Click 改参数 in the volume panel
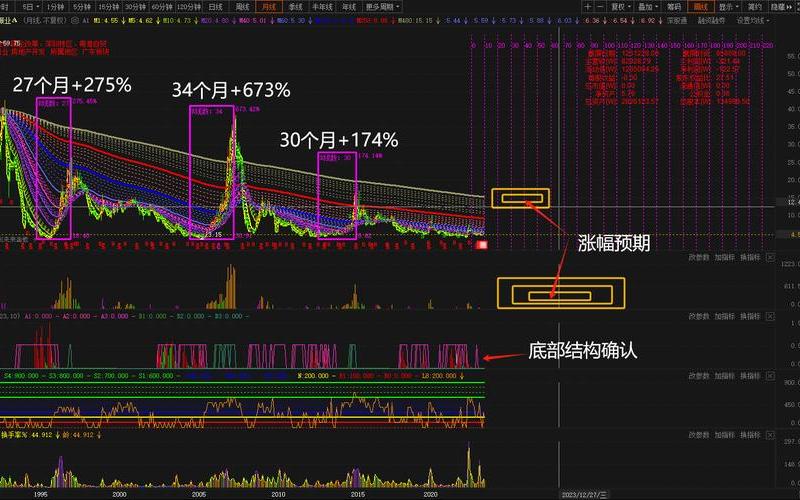The image size is (800, 500). click(x=698, y=258)
